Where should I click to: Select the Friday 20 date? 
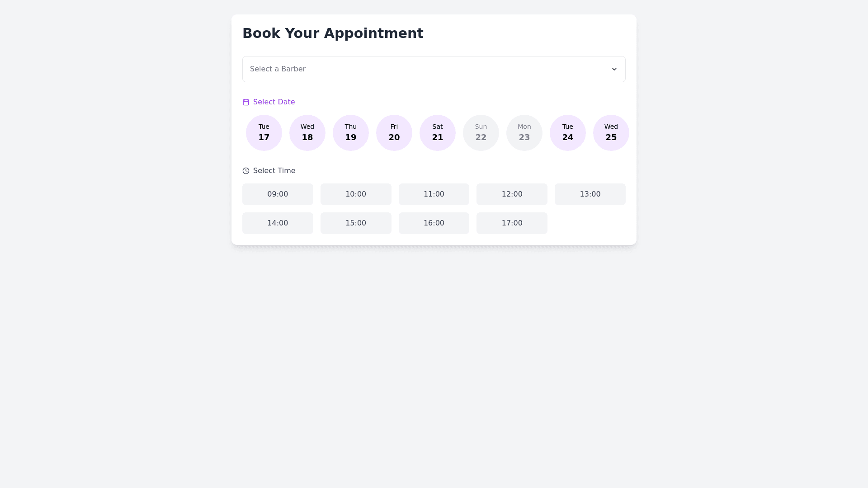394,133
